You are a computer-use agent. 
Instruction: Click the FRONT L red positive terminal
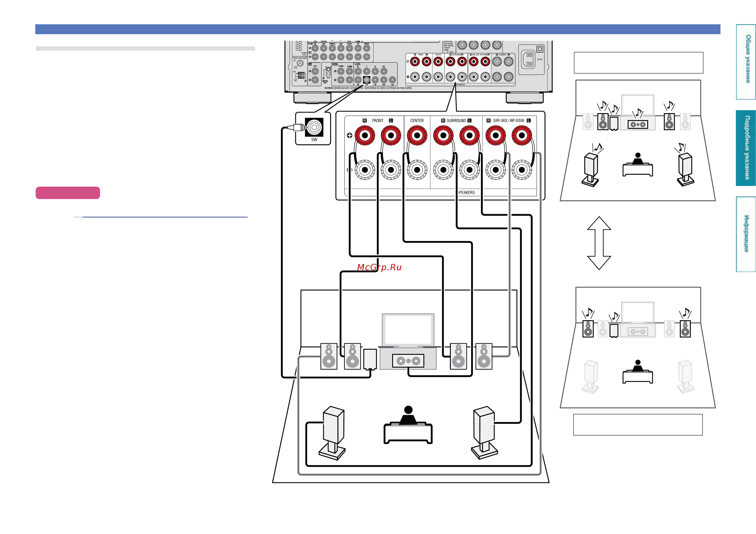point(391,135)
